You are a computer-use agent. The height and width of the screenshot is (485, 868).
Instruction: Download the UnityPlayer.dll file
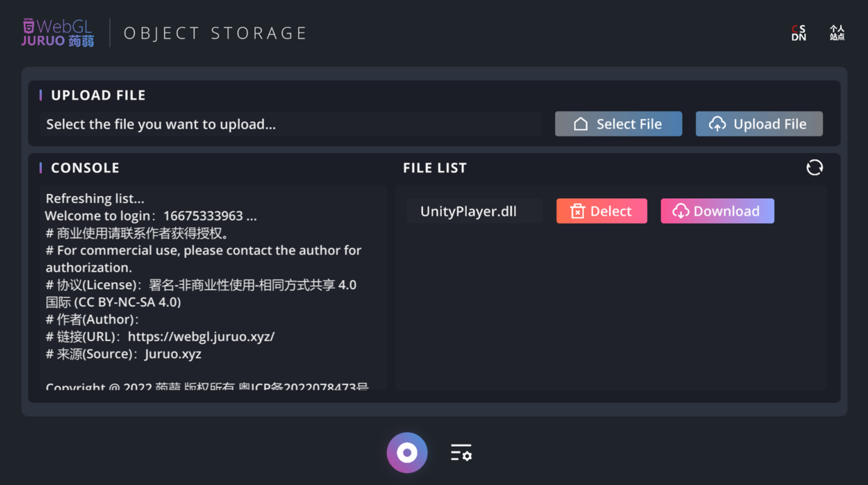pos(717,211)
